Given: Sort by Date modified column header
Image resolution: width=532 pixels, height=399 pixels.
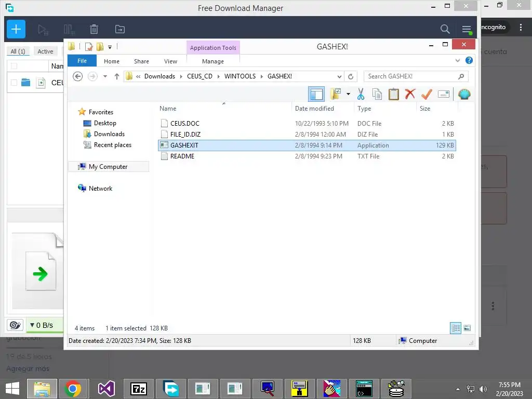Looking at the screenshot, I should pyautogui.click(x=323, y=109).
